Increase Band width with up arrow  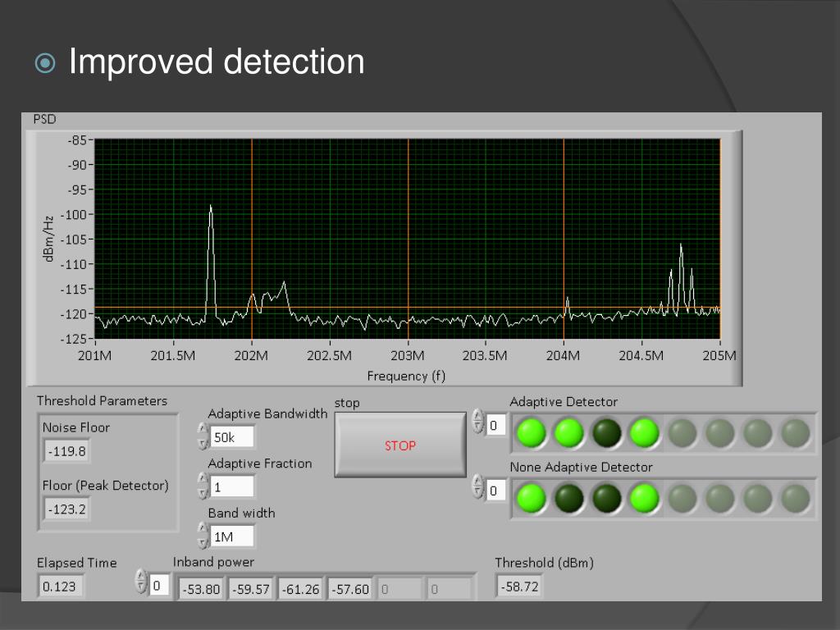point(203,527)
